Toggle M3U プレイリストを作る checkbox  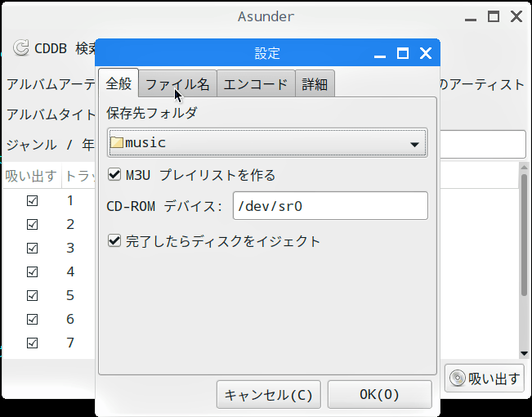point(114,175)
